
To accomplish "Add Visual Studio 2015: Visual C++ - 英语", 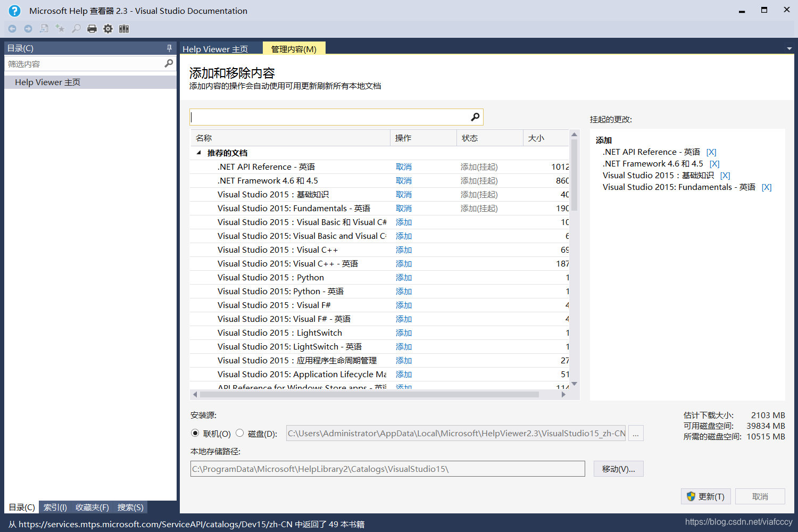I will click(x=404, y=264).
